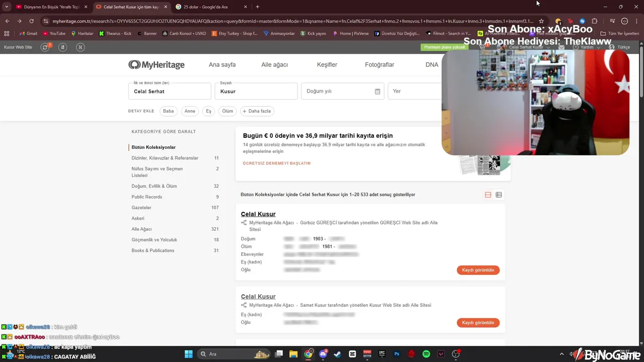Open Chrome apps grid in bookmarks bar
Image resolution: width=644 pixels, height=362 pixels.
click(7, 33)
